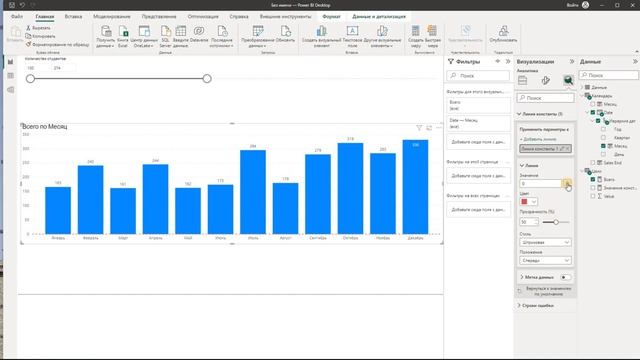Click the Создать меру icon

pos(416,31)
